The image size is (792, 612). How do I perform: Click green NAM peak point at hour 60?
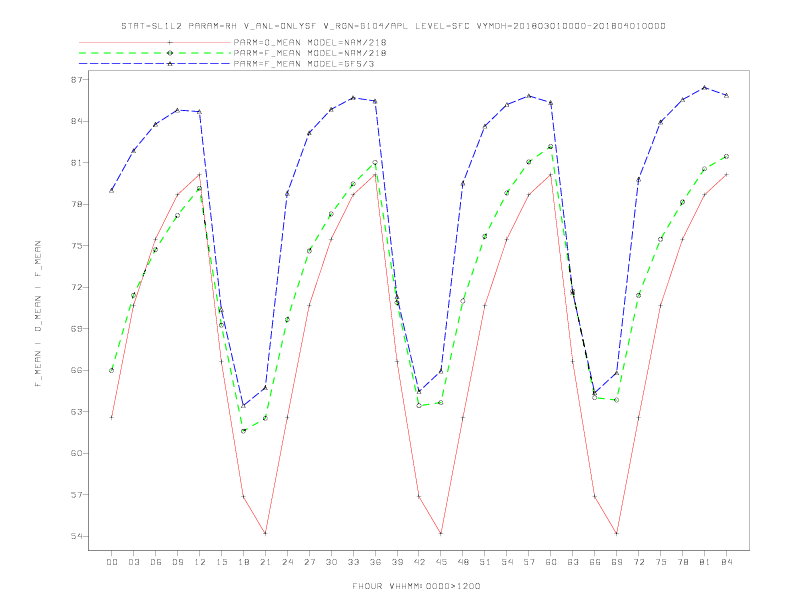coord(551,146)
